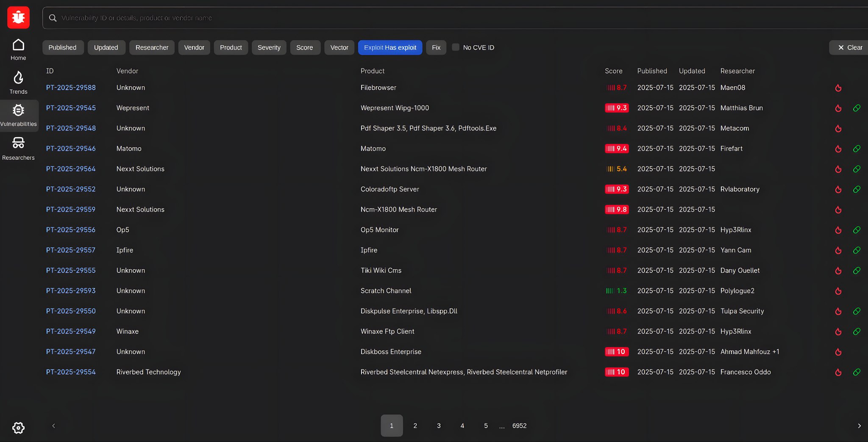Click the search magnifier icon

53,18
